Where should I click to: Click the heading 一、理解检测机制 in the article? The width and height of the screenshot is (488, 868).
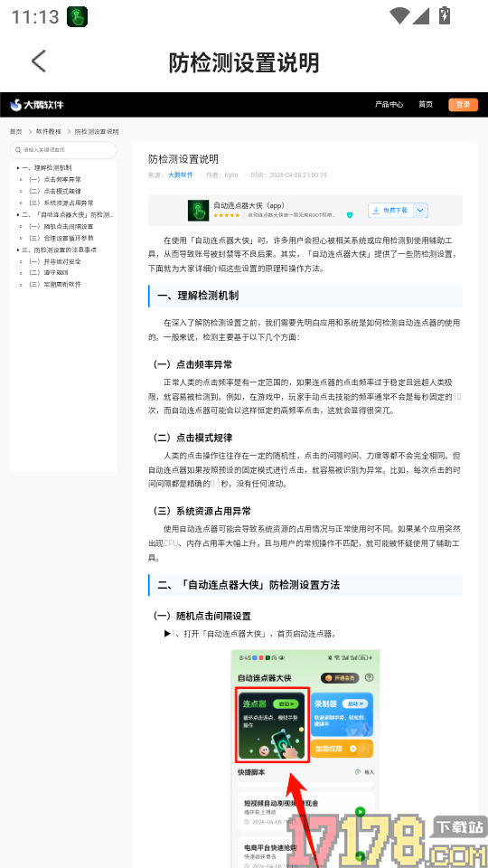(198, 296)
